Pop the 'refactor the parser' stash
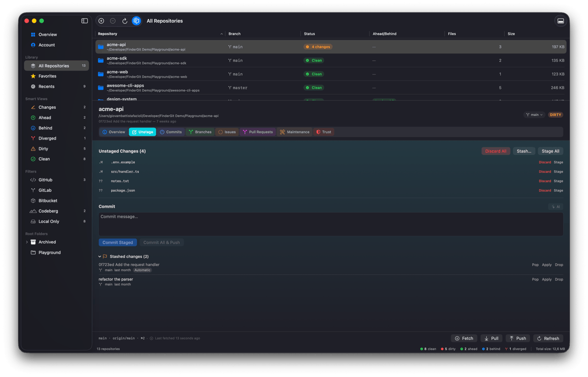588x377 pixels. pyautogui.click(x=535, y=279)
